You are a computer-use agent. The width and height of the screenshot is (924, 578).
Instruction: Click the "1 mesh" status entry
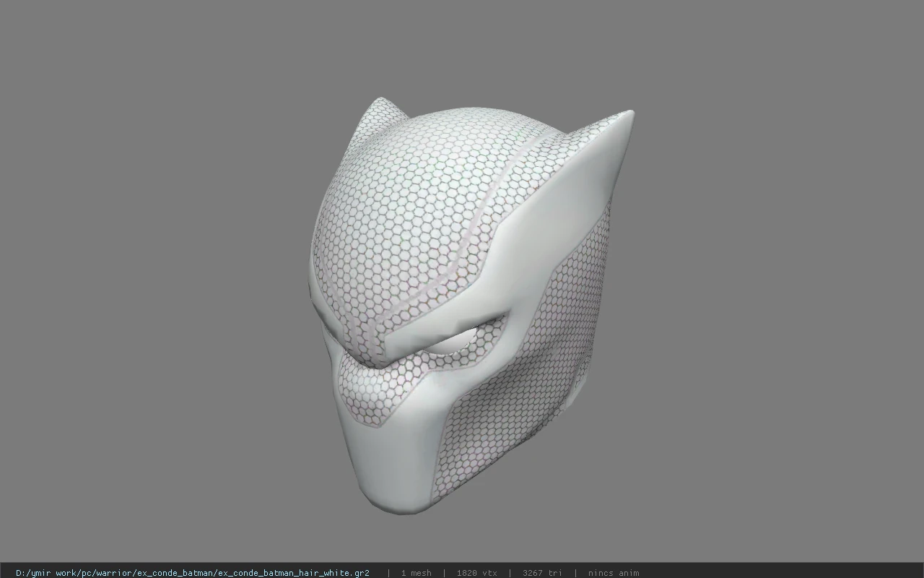(x=417, y=573)
